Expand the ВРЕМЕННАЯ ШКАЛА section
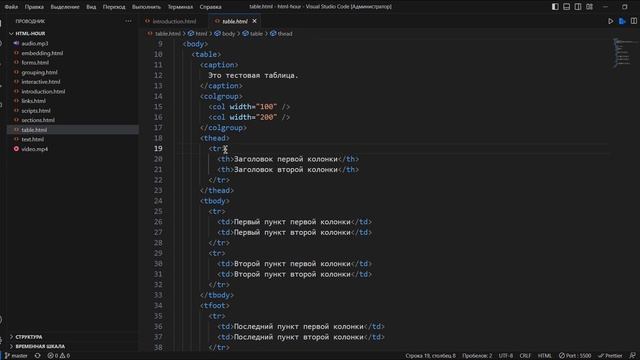Screen dimensions: 640x360 coord(40,347)
